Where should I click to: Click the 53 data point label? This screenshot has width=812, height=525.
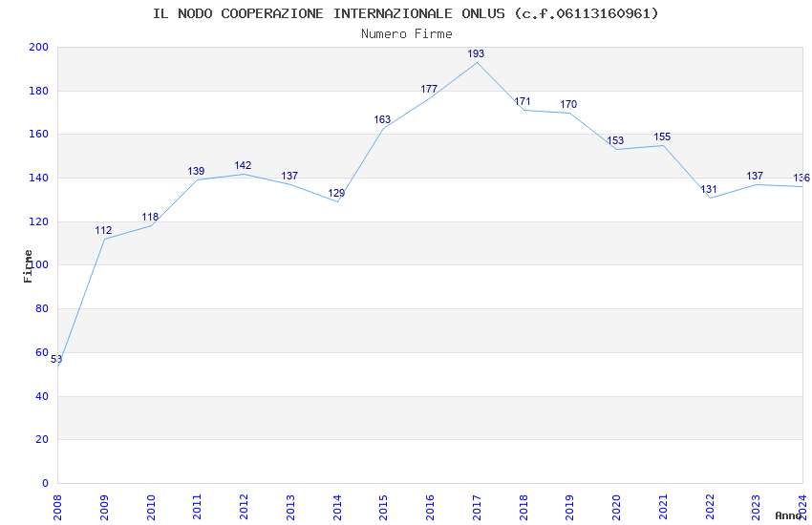tap(56, 360)
